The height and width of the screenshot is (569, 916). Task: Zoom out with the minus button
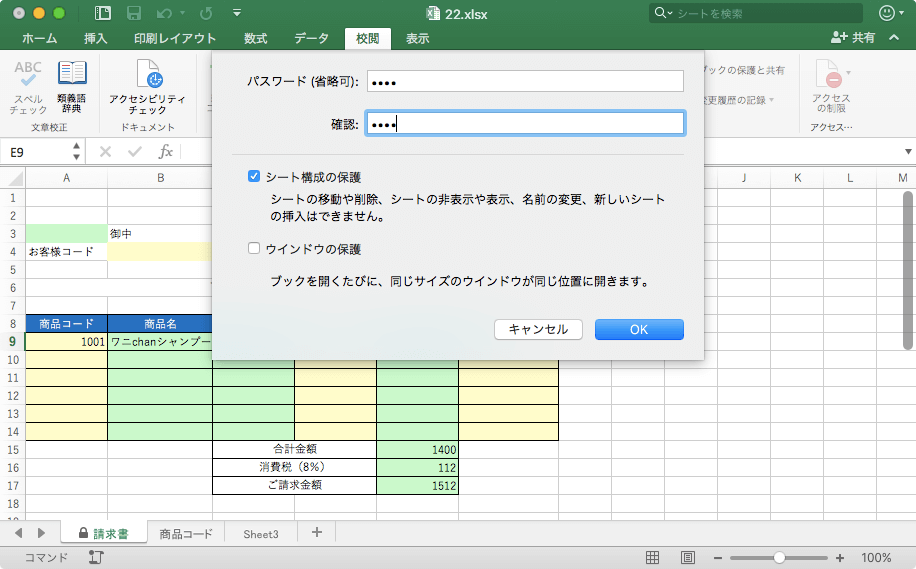pyautogui.click(x=718, y=558)
